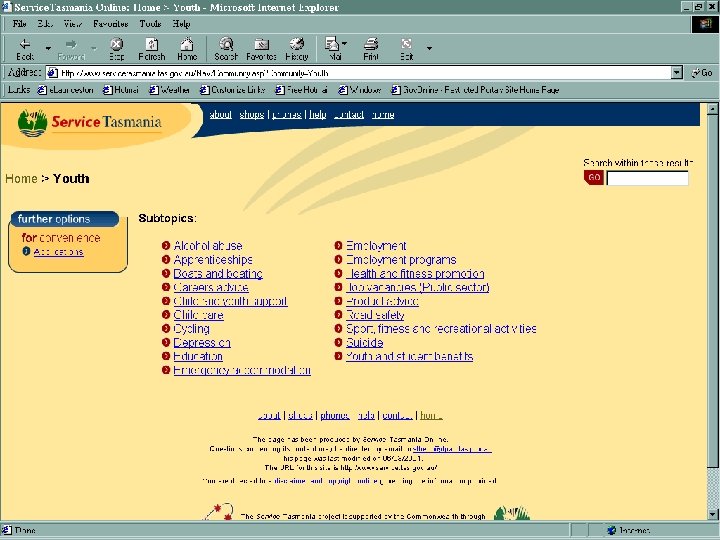Screen dimensions: 720x540
Task: Click the Mail toolbar icon
Action: point(333,49)
